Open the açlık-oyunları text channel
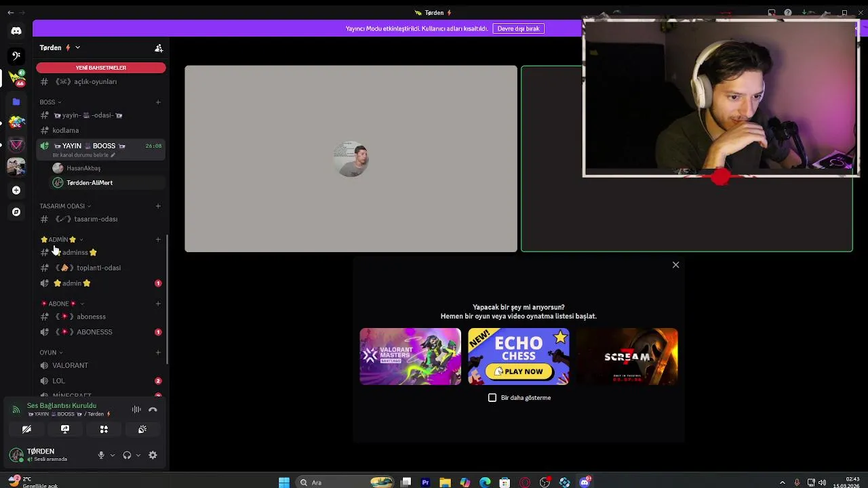This screenshot has width=868, height=488. pos(101,81)
